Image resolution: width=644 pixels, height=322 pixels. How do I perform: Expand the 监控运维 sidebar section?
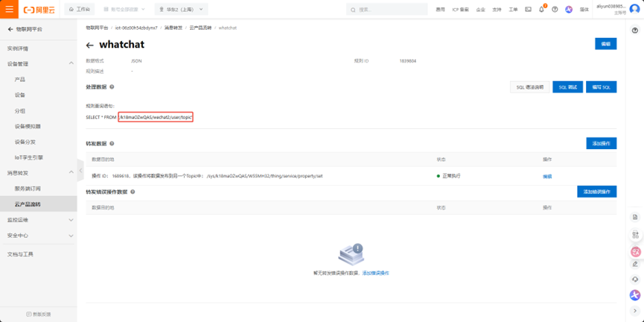(x=71, y=220)
